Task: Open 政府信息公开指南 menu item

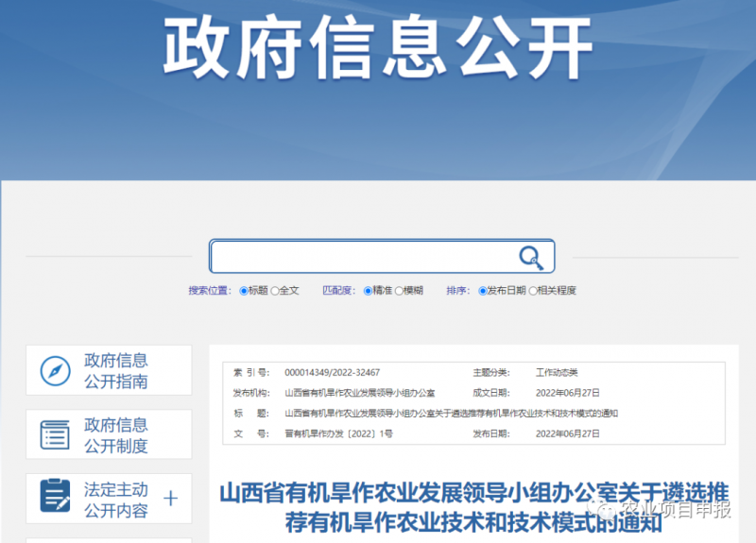Action: [109, 370]
